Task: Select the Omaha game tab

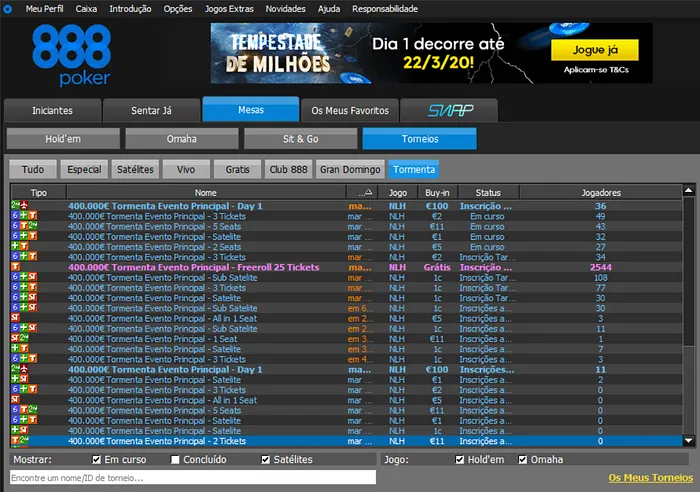Action: click(182, 139)
